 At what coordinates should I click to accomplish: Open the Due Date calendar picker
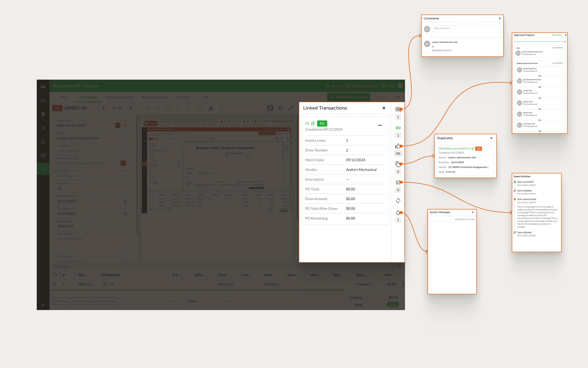(125, 213)
